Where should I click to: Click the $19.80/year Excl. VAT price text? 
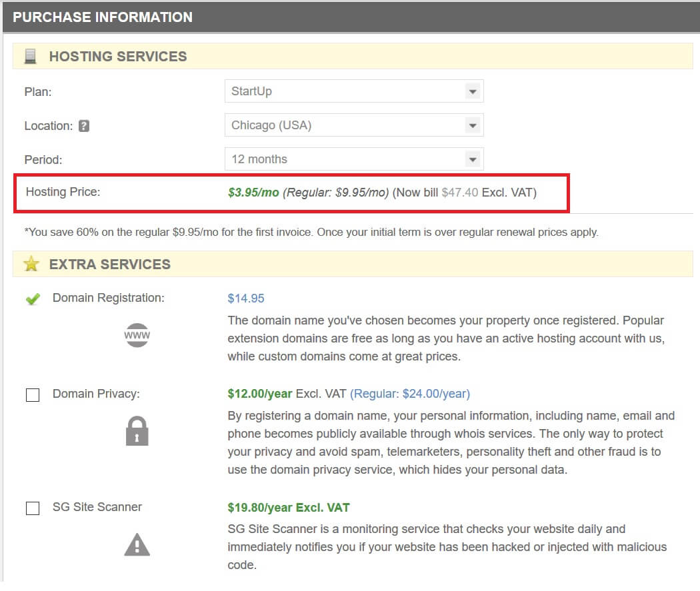289,508
